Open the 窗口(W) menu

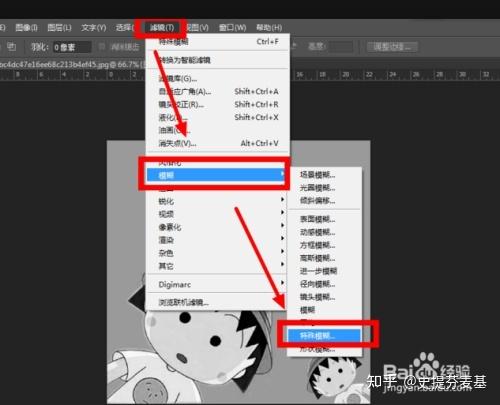(x=232, y=28)
